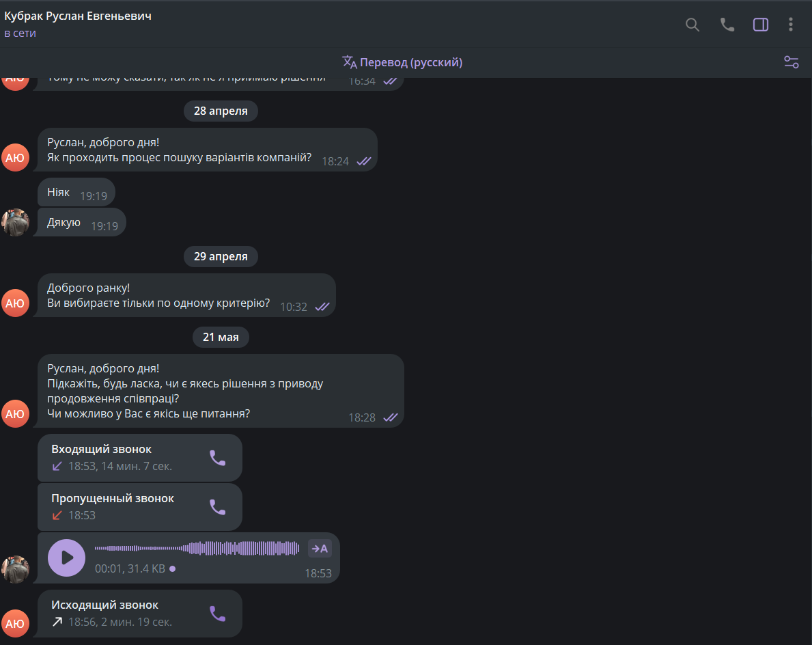Screen dimensions: 812x645
Task: Call back from Входящий звонок entry
Action: point(217,458)
